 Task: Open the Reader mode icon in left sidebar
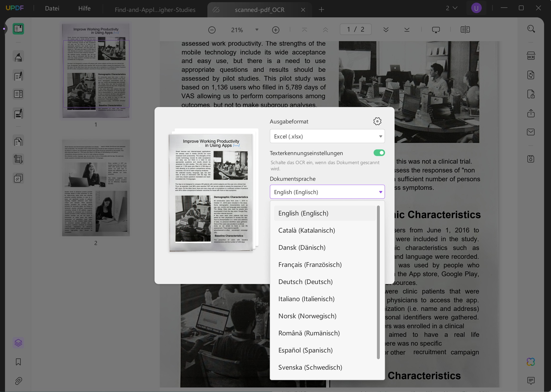(x=18, y=29)
